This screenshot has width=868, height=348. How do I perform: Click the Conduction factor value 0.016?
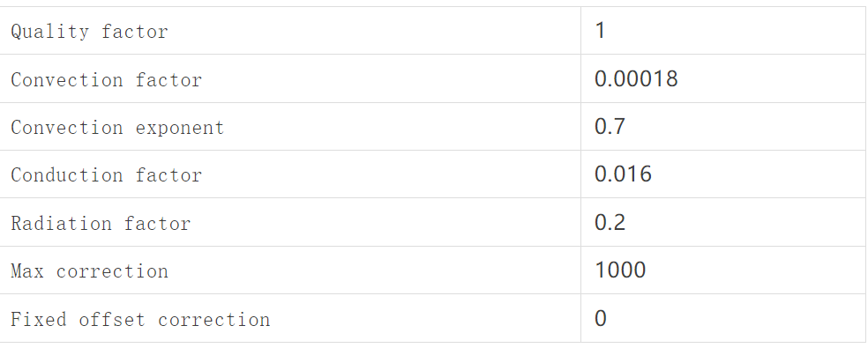(624, 174)
